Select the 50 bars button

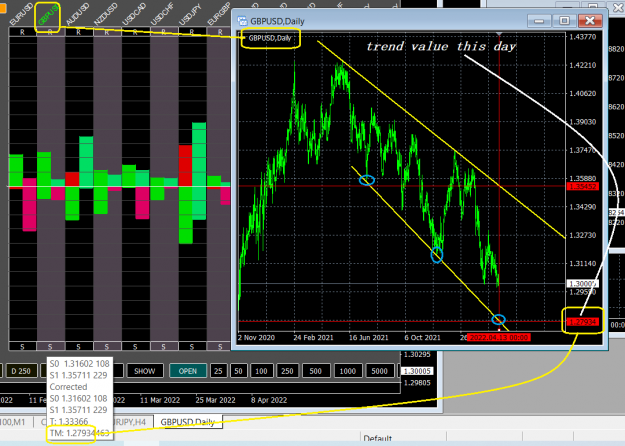(238, 371)
